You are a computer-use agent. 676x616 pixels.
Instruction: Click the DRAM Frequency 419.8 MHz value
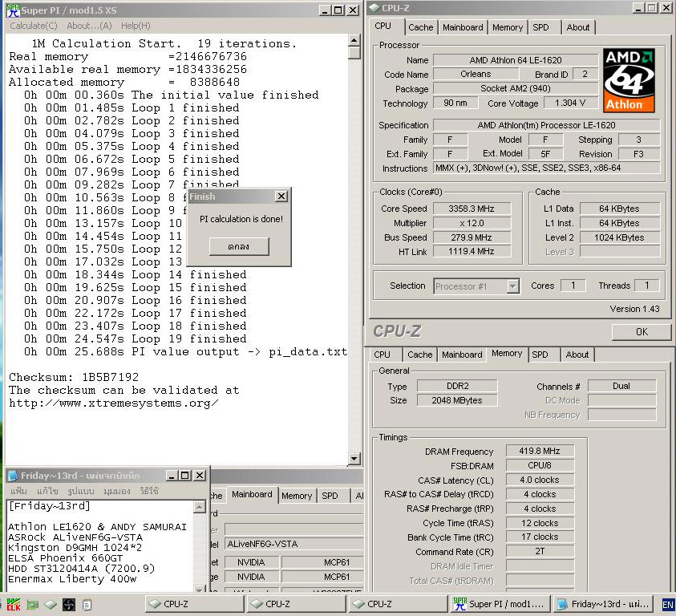[540, 452]
